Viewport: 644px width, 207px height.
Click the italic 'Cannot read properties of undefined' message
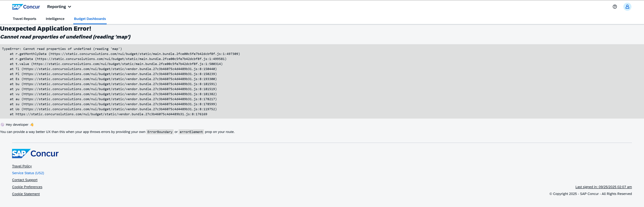[65, 37]
